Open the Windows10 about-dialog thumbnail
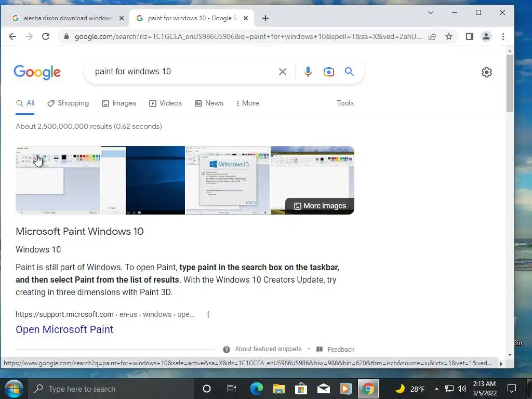The width and height of the screenshot is (532, 399). coord(228,180)
